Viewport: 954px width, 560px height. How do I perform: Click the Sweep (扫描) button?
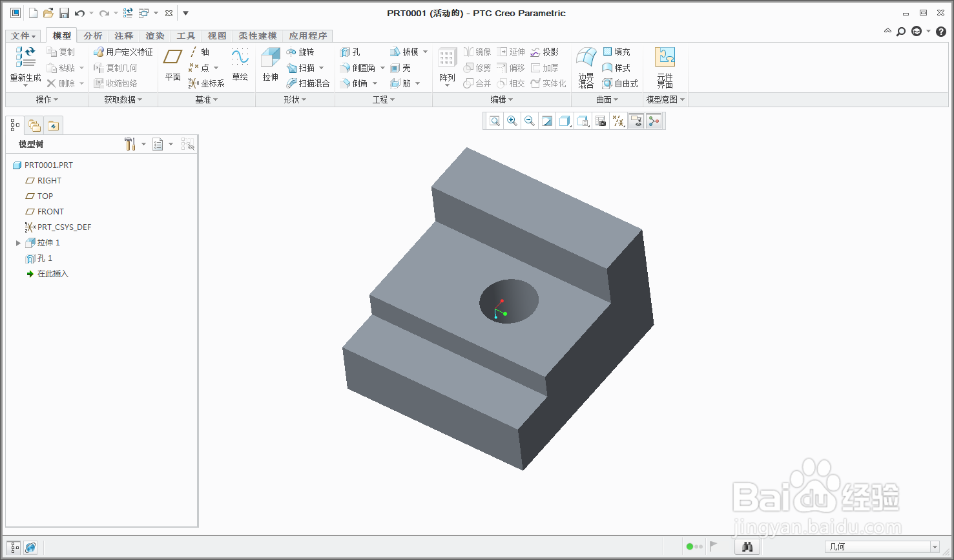301,68
